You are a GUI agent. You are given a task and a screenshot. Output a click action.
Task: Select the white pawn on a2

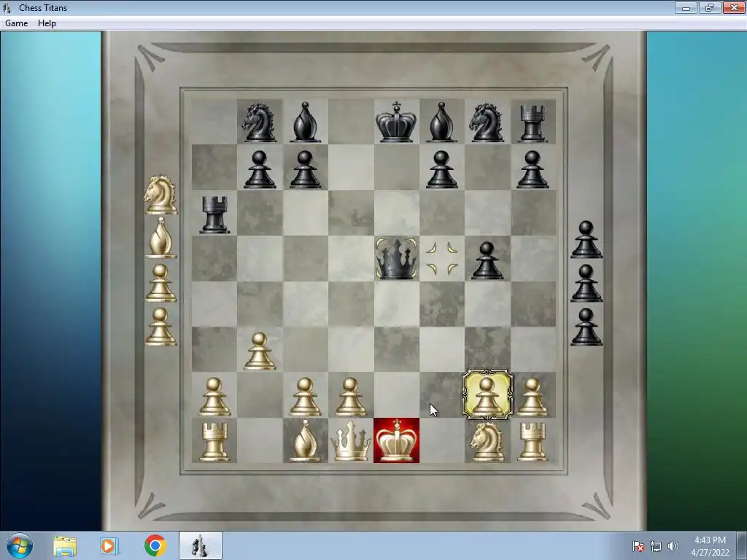(x=214, y=396)
